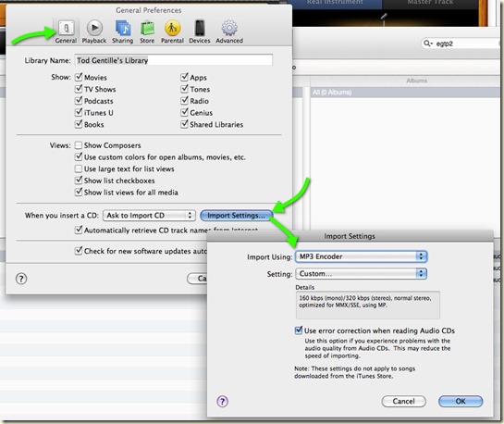The width and height of the screenshot is (504, 424).
Task: Toggle Use error correction when reading Audio CDs
Action: tap(299, 330)
